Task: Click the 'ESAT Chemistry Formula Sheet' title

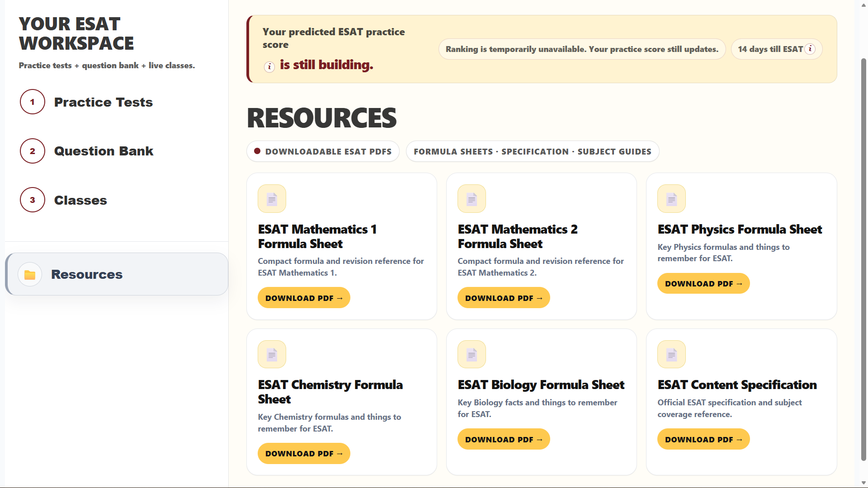Action: pyautogui.click(x=330, y=392)
